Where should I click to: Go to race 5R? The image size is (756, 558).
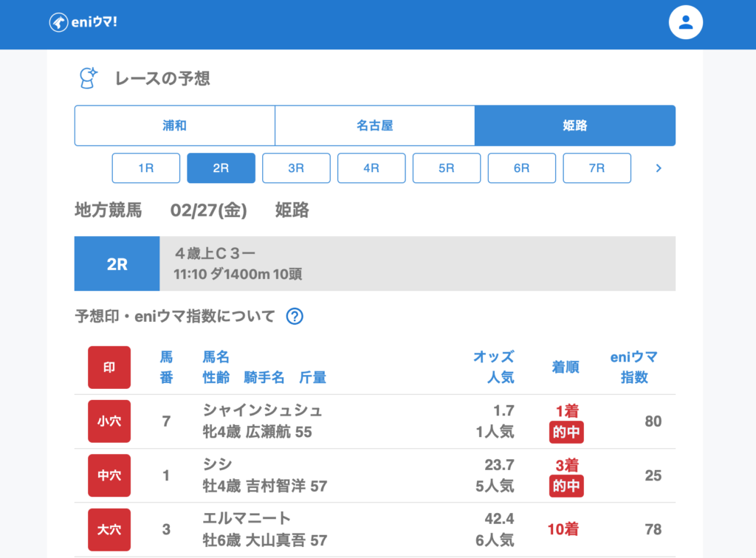click(447, 168)
